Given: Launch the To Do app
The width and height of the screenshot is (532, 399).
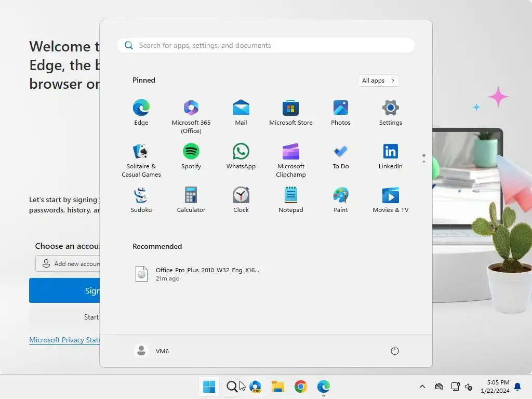Looking at the screenshot, I should point(341,157).
